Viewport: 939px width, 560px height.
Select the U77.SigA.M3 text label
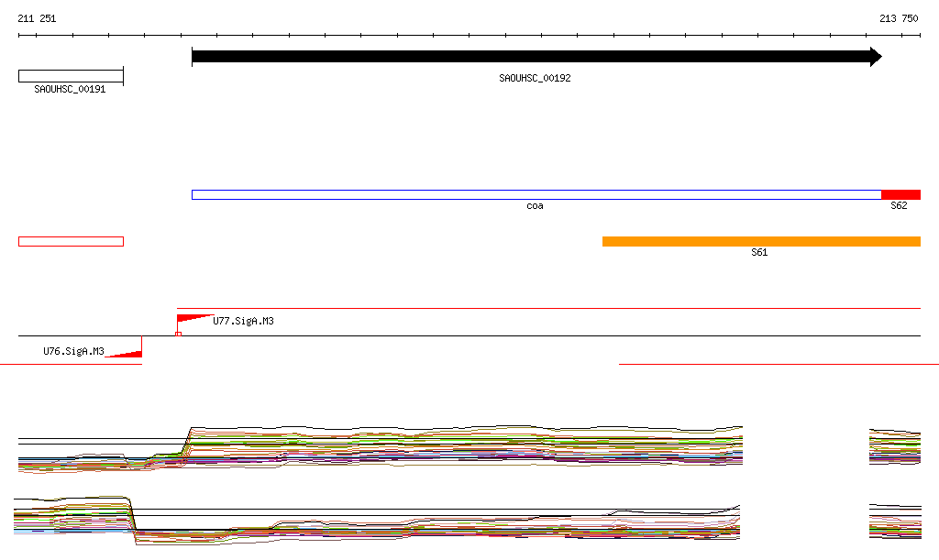pos(243,322)
